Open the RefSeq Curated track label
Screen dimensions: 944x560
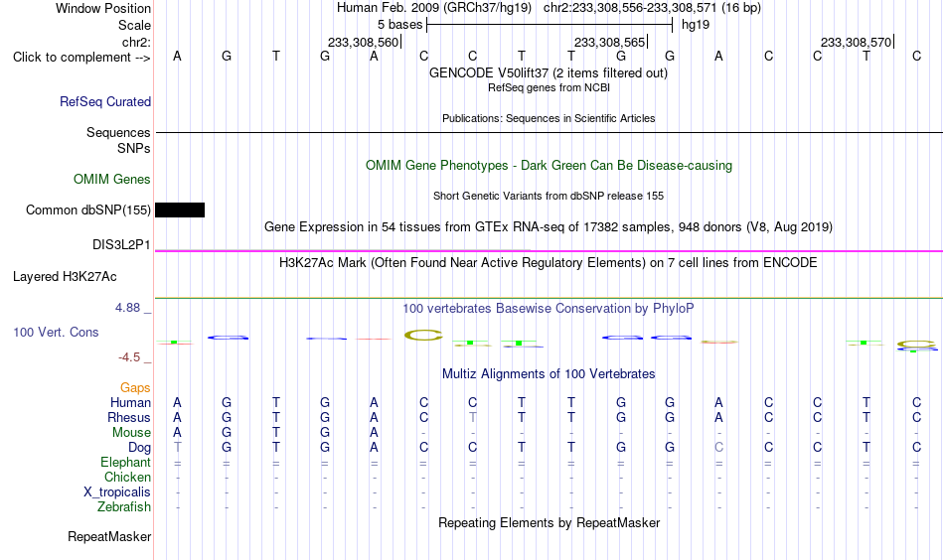click(105, 101)
